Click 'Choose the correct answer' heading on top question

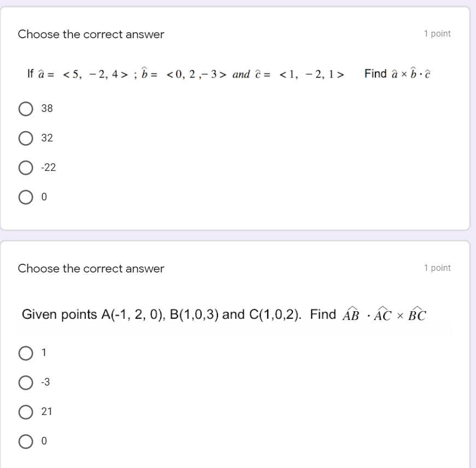91,34
